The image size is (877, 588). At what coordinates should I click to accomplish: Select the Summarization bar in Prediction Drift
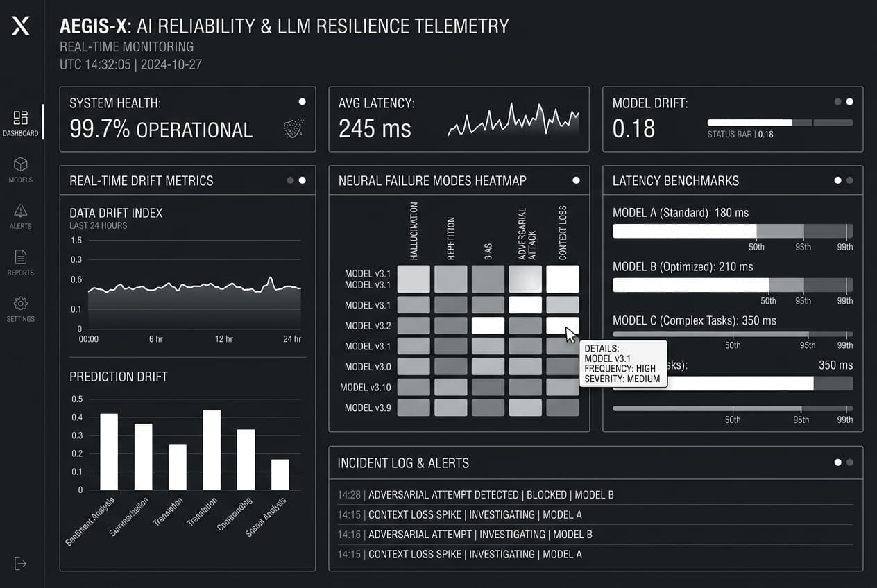coord(143,457)
